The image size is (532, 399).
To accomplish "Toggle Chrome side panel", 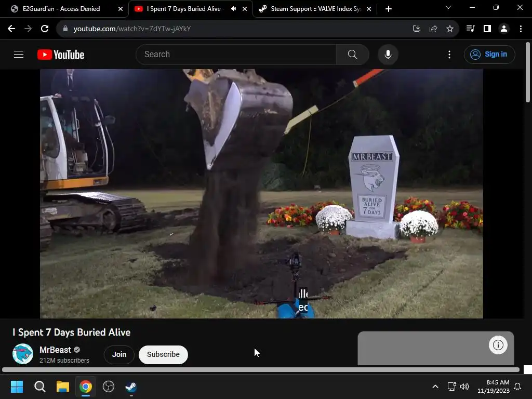I will coord(487,29).
